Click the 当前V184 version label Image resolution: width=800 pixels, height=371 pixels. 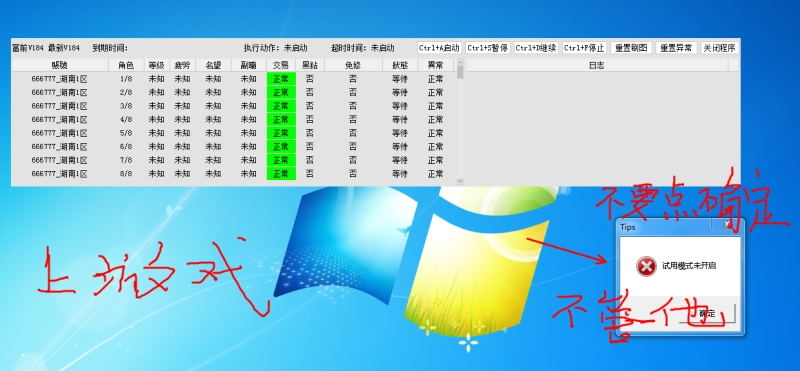pos(28,48)
